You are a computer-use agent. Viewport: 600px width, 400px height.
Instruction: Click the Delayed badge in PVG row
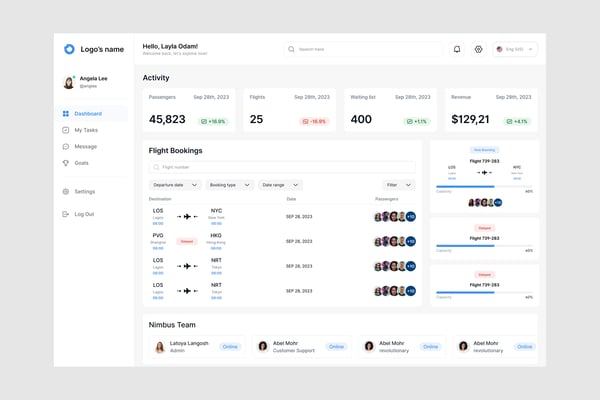pos(187,242)
